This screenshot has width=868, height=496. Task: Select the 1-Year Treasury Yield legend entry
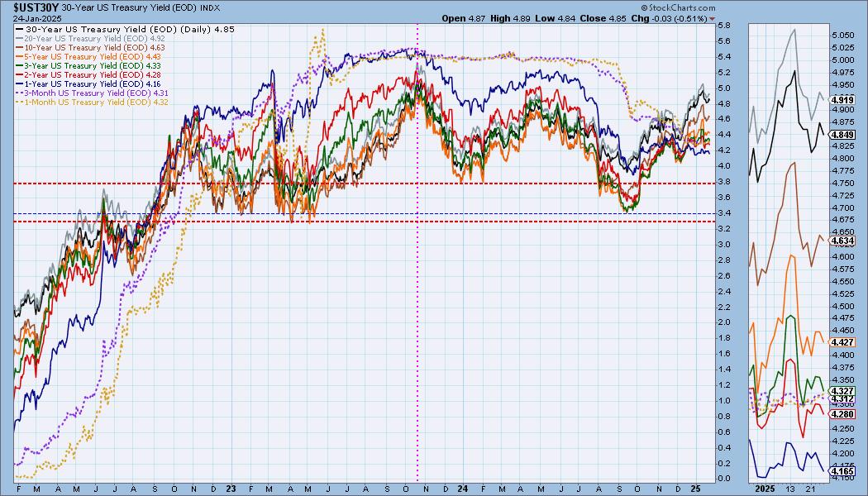88,83
